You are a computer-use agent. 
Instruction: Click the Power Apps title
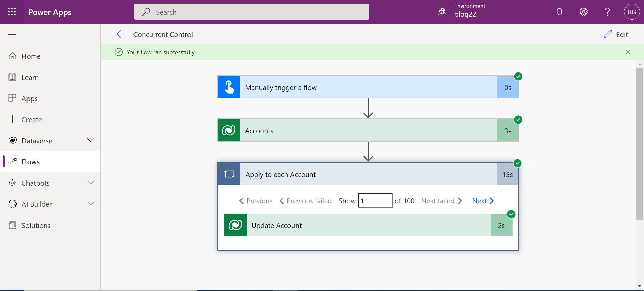coord(50,12)
